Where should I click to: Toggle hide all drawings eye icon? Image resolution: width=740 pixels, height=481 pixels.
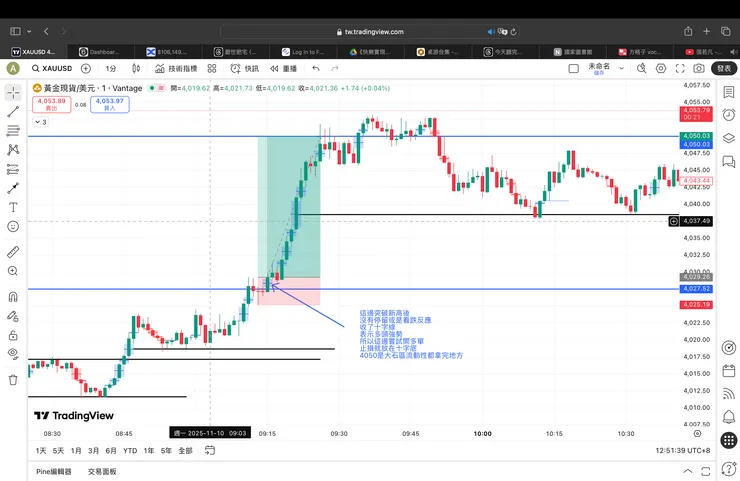(x=13, y=354)
